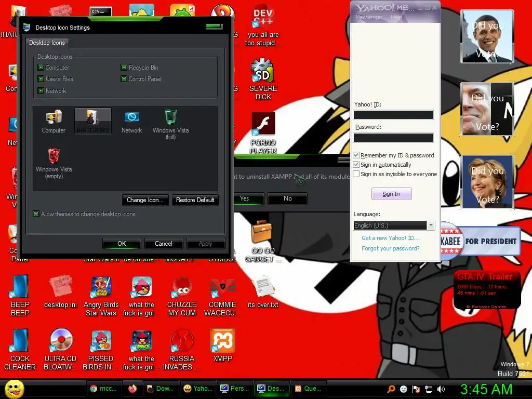
Task: Click the Yahoo Messenger Sign In button
Action: coord(392,194)
